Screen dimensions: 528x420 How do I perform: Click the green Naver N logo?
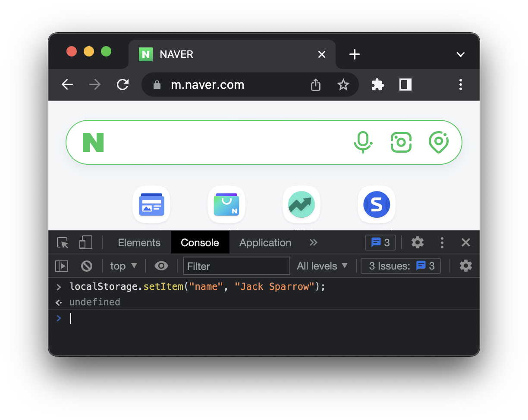click(x=93, y=142)
